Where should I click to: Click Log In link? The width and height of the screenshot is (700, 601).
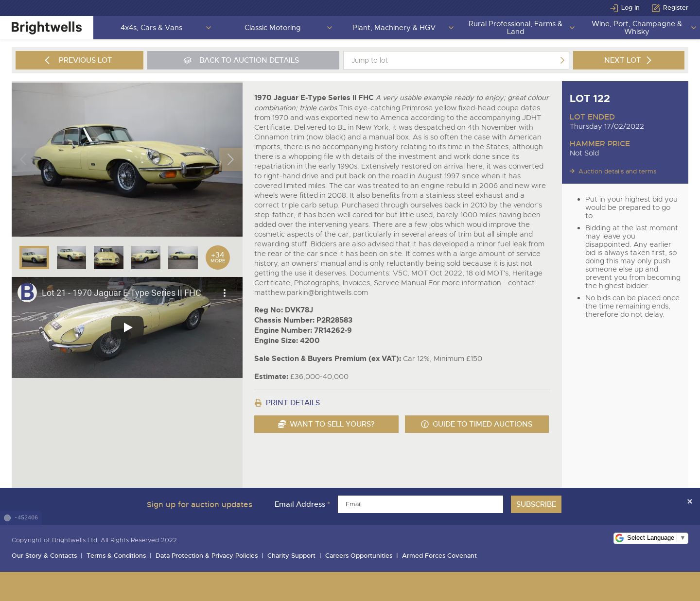click(630, 8)
